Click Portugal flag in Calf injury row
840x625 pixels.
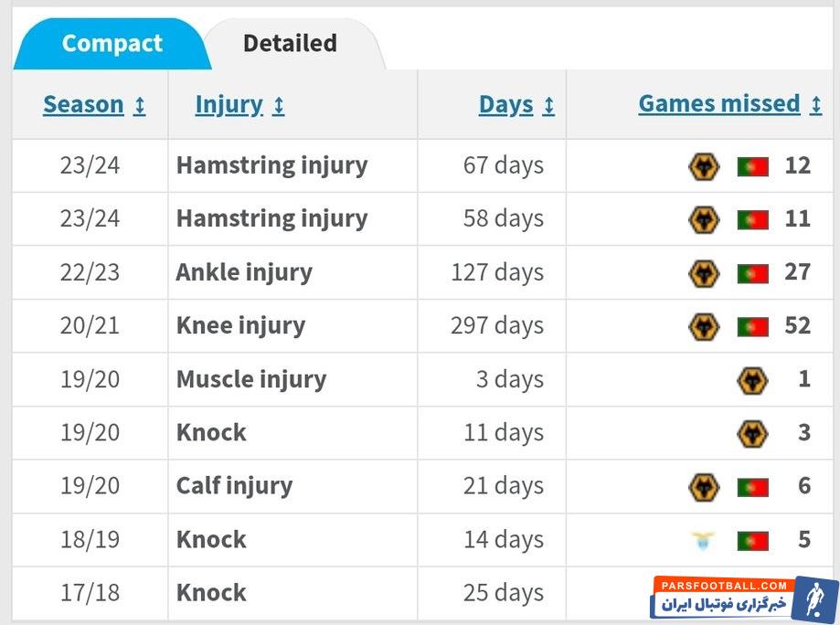753,487
